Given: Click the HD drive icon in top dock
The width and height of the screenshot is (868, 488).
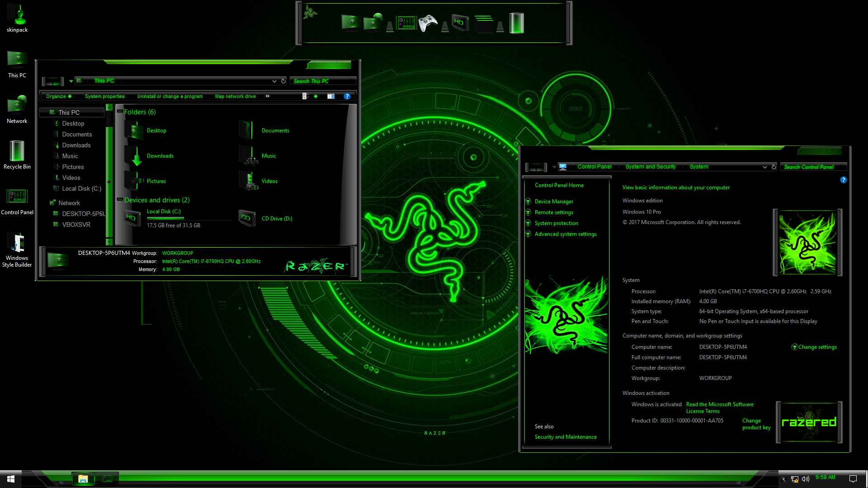Looking at the screenshot, I should click(x=460, y=23).
